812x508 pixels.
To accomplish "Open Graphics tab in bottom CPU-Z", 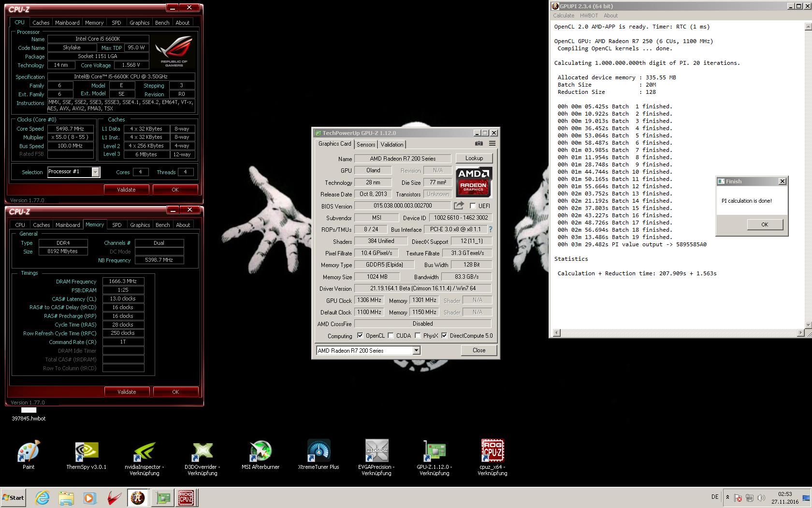I will pos(140,225).
